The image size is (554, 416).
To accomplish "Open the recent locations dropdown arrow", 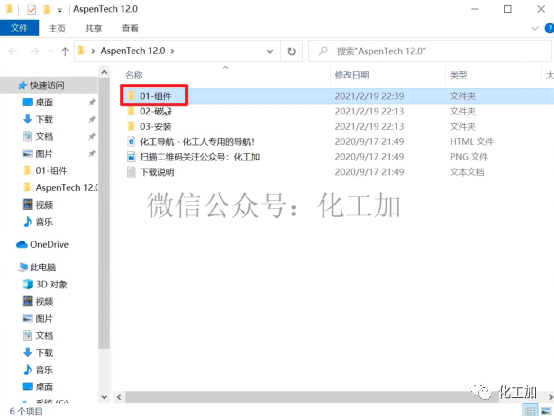I will point(51,52).
